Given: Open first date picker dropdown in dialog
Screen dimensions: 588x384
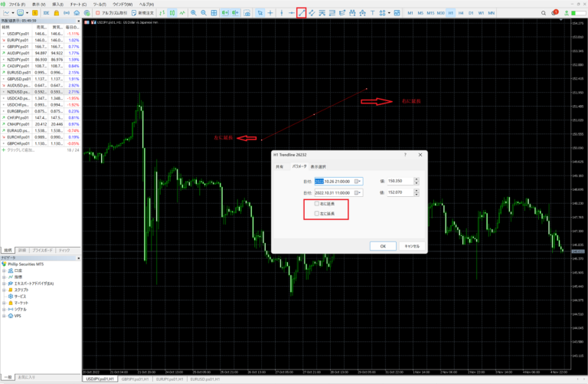Looking at the screenshot, I should [x=358, y=181].
